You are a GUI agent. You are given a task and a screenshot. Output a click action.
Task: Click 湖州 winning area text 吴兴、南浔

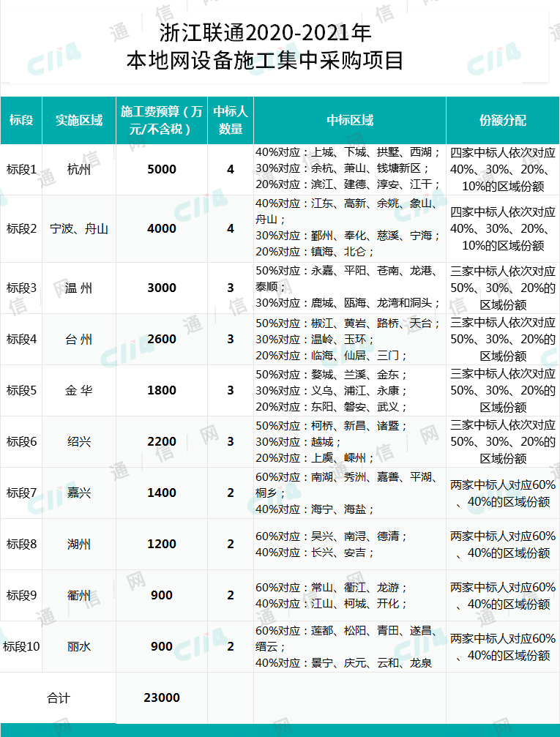coord(338,536)
